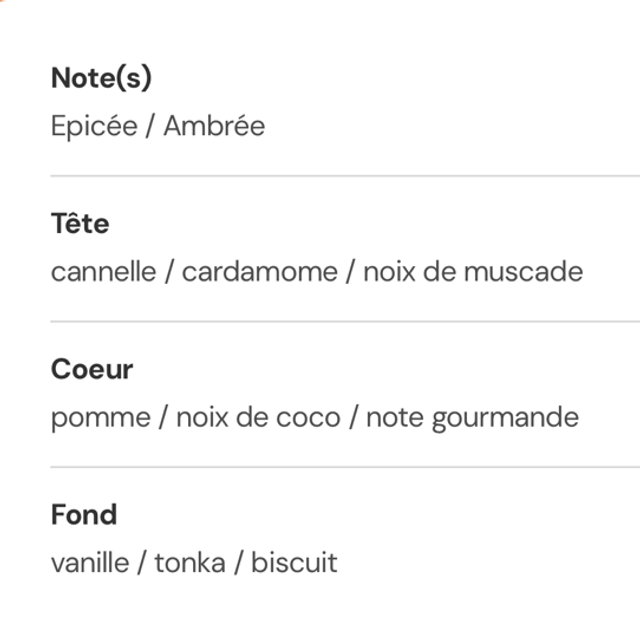
Task: Click the Coeur section heading
Action: click(x=92, y=369)
